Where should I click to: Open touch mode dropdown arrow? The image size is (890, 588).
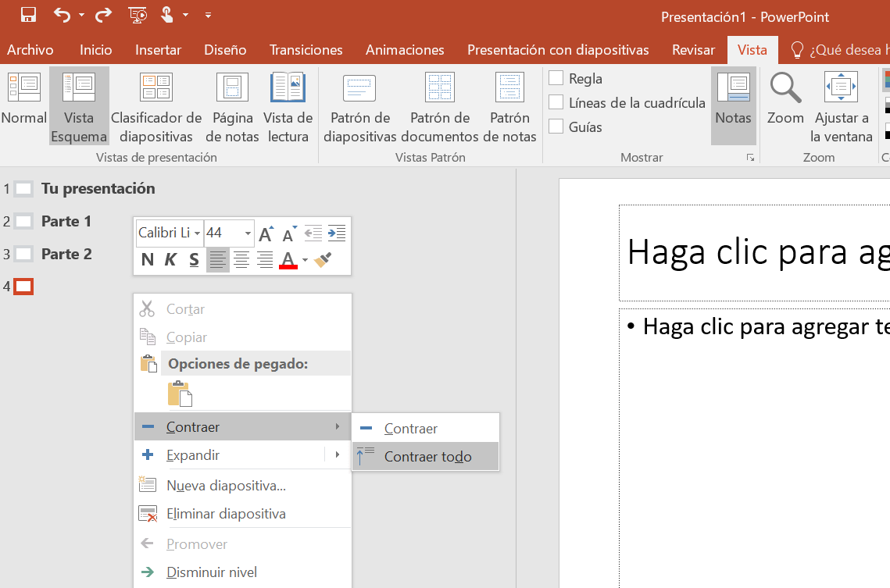point(186,16)
